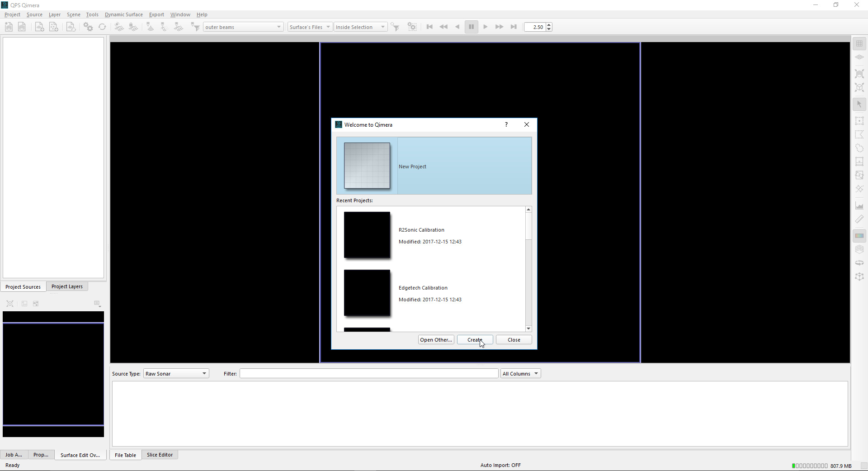
Task: Click the pointer select tool in right toolbar
Action: pyautogui.click(x=859, y=104)
